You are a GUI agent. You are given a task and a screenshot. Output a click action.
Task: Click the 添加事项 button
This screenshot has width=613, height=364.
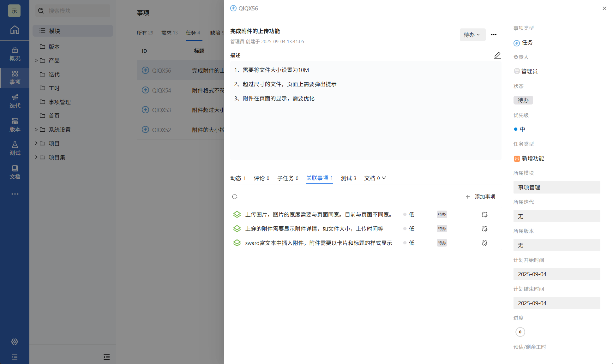[480, 197]
